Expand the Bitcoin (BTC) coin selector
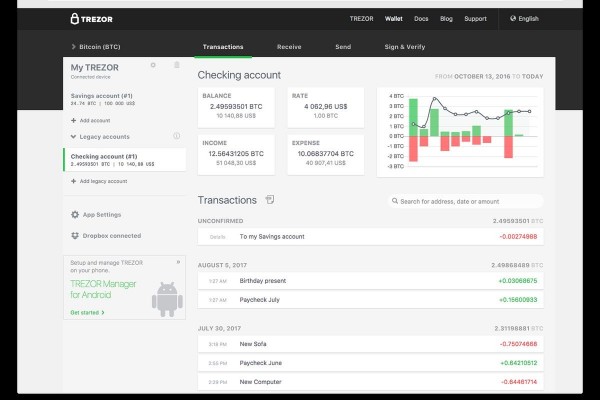Viewport: 600px width, 400px height. pos(96,47)
